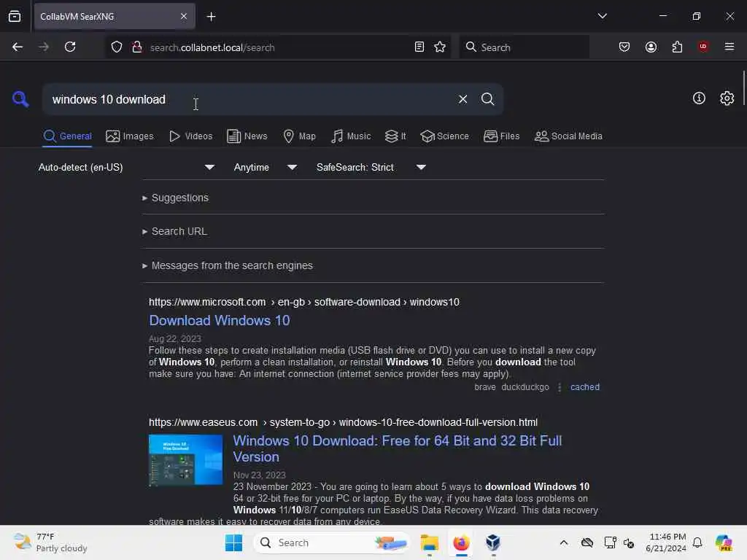Toggle reader view icon in address bar
The height and width of the screenshot is (560, 747).
coord(419,47)
